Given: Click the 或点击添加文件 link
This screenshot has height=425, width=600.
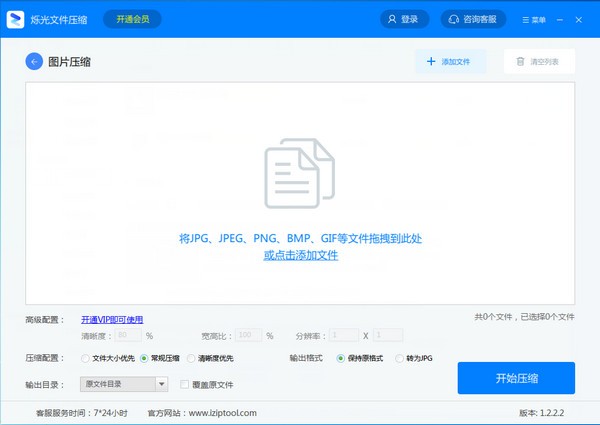Looking at the screenshot, I should coord(301,255).
